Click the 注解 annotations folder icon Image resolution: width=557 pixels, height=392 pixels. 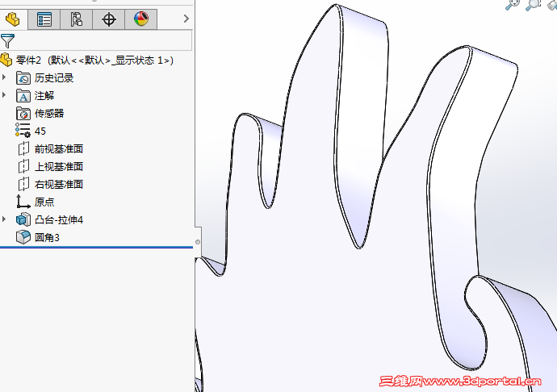point(23,95)
